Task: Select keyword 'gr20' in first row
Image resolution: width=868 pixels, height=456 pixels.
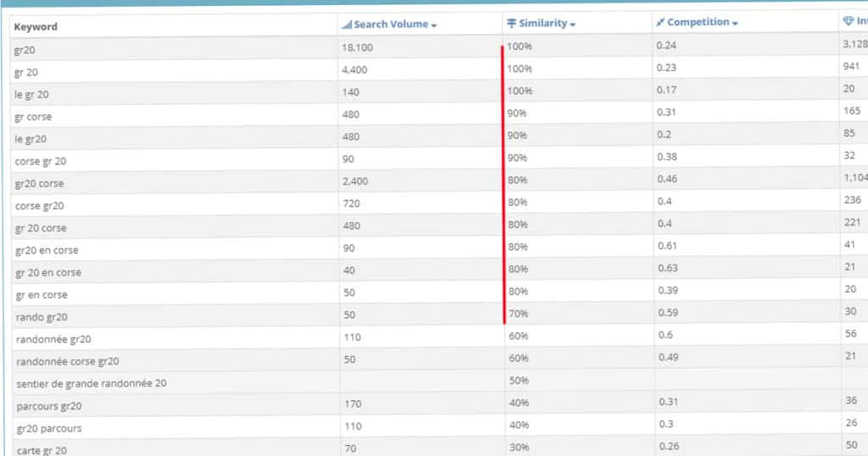Action: [25, 50]
